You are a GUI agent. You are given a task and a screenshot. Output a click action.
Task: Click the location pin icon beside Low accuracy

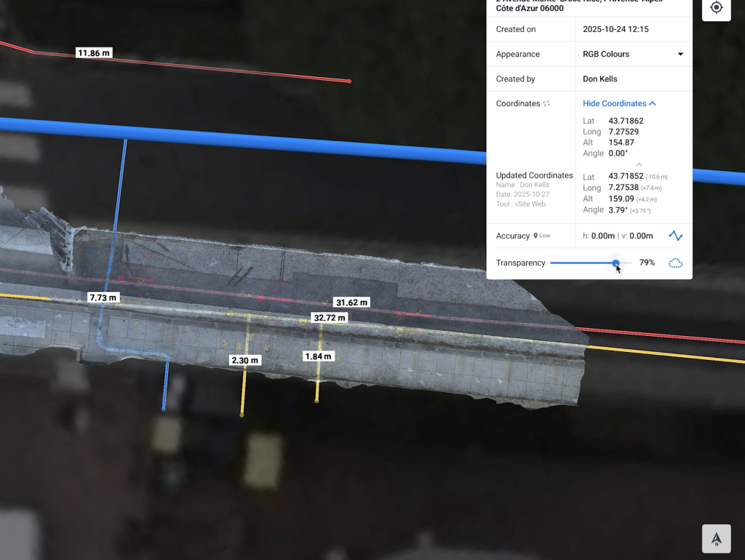pos(536,236)
